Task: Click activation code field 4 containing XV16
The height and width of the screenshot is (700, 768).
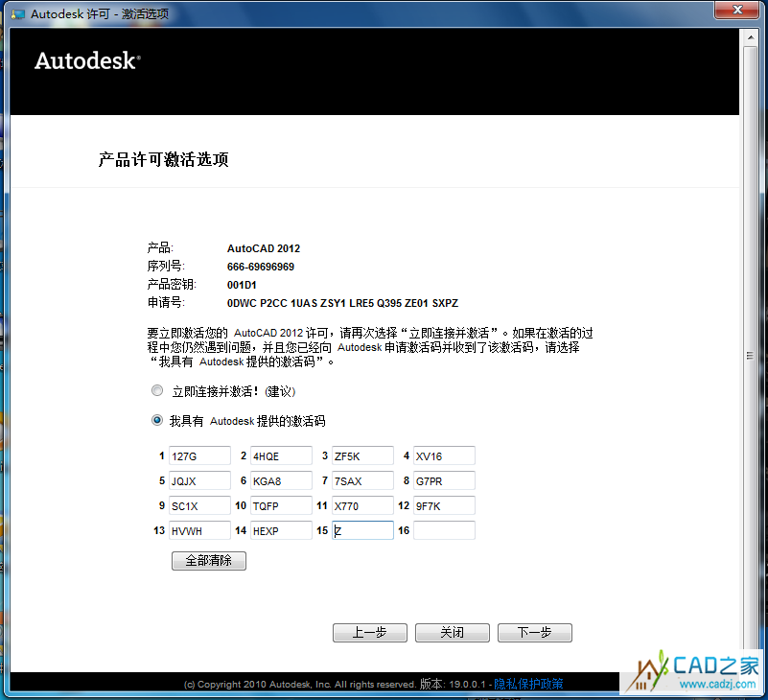Action: coord(444,455)
